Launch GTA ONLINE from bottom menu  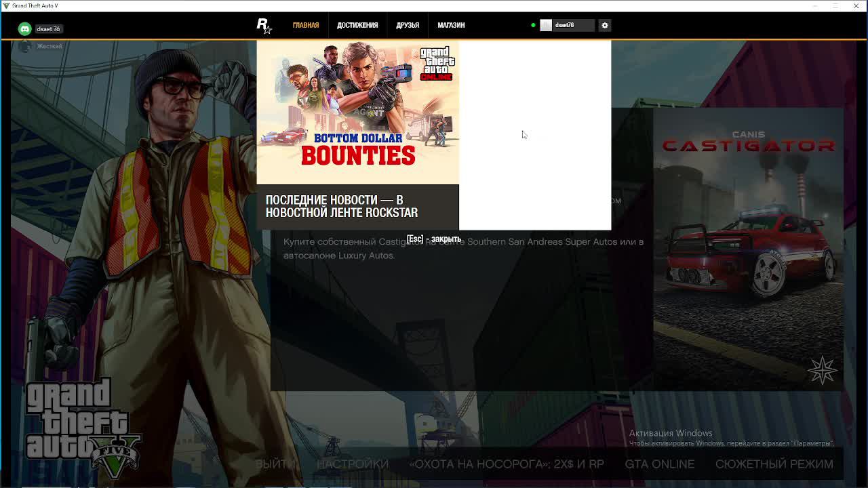click(659, 464)
